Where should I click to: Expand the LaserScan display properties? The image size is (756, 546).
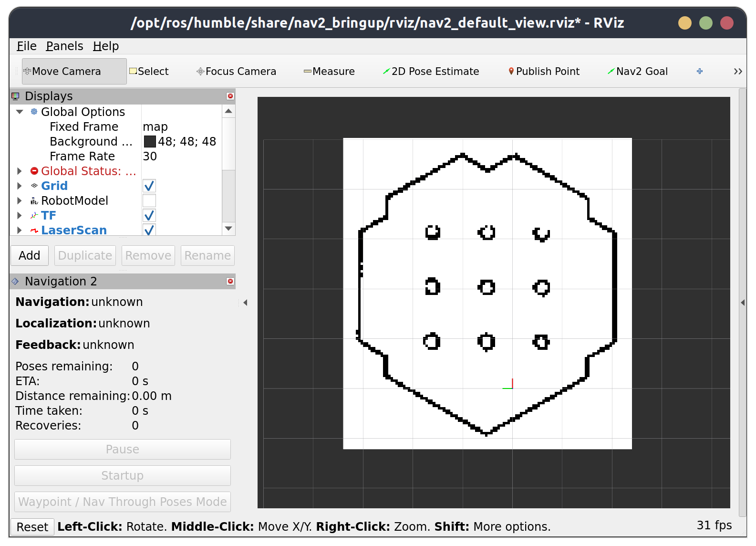click(x=20, y=230)
